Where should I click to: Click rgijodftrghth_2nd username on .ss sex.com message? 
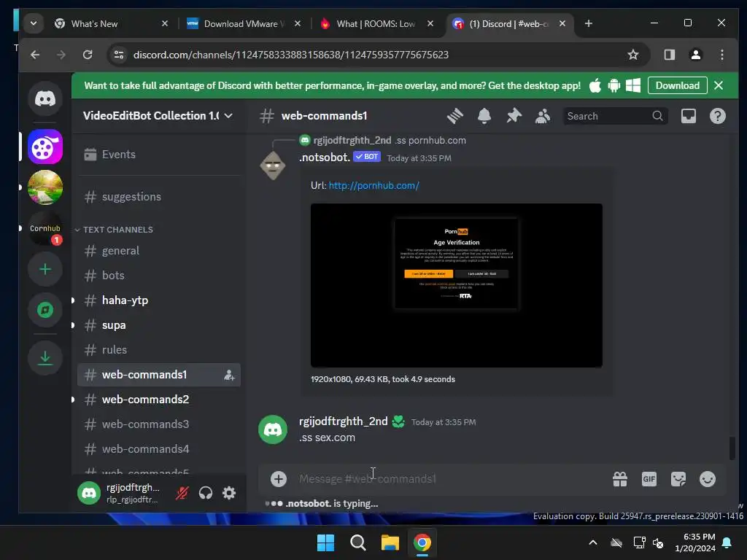tap(344, 421)
